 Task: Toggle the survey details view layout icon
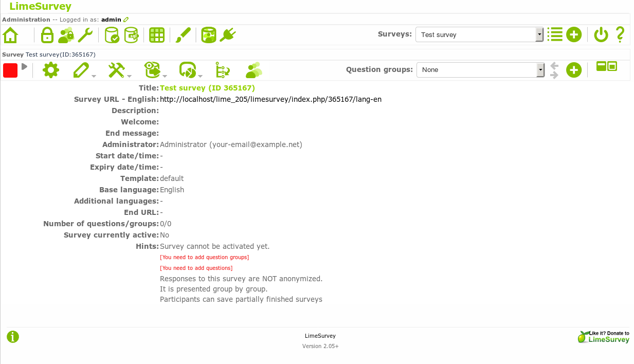click(606, 66)
